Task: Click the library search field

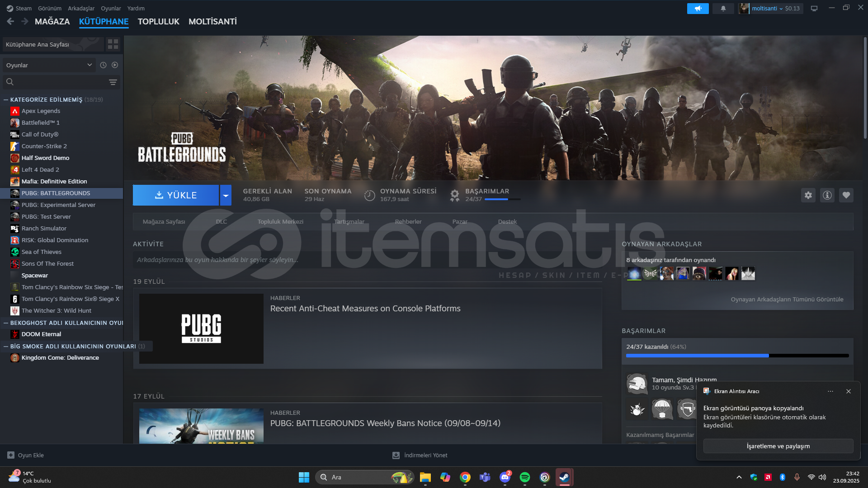Action: [x=61, y=82]
